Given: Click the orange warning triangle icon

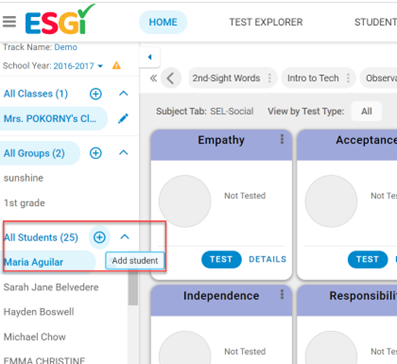Looking at the screenshot, I should pyautogui.click(x=116, y=65).
